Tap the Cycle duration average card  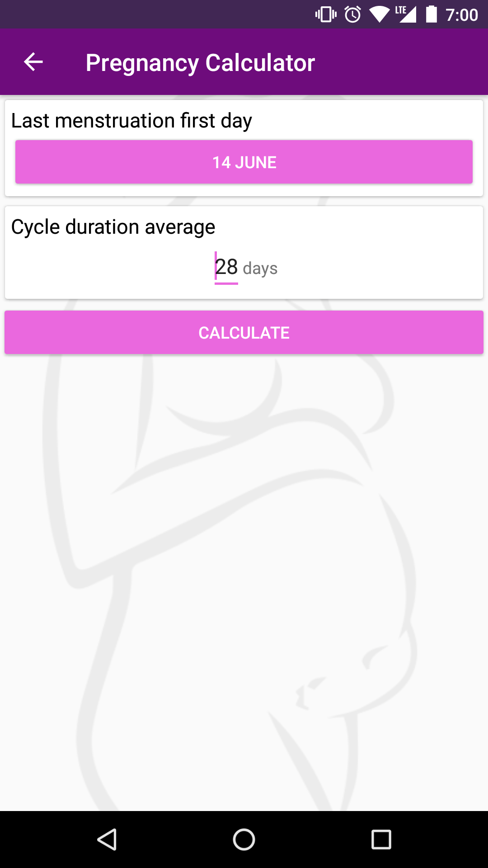[x=244, y=252]
